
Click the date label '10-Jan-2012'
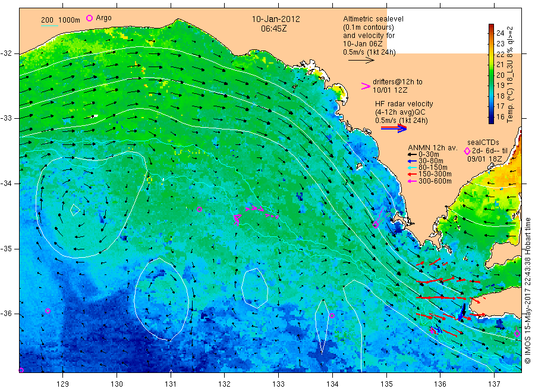click(x=276, y=19)
